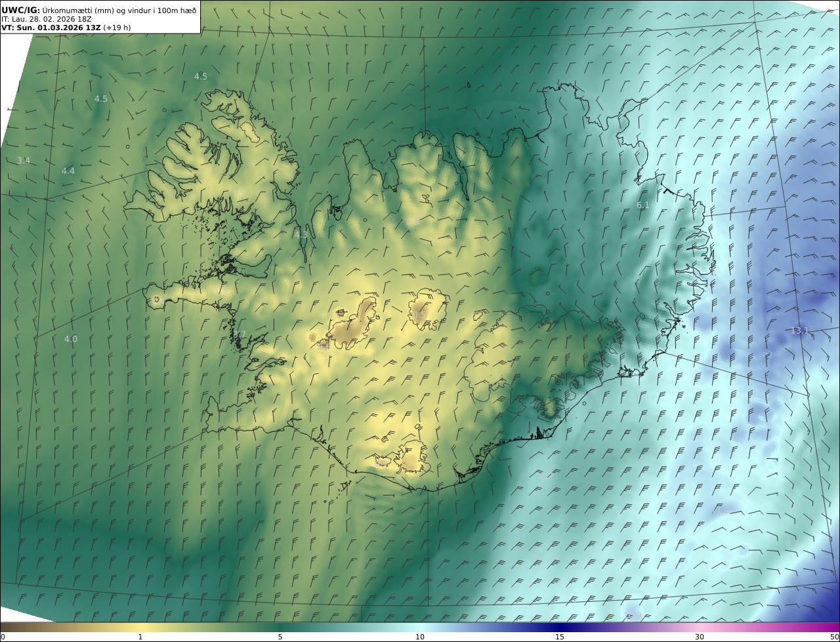The image size is (840, 642).
Task: Select the '50' tick on color scale
Action: tap(834, 637)
